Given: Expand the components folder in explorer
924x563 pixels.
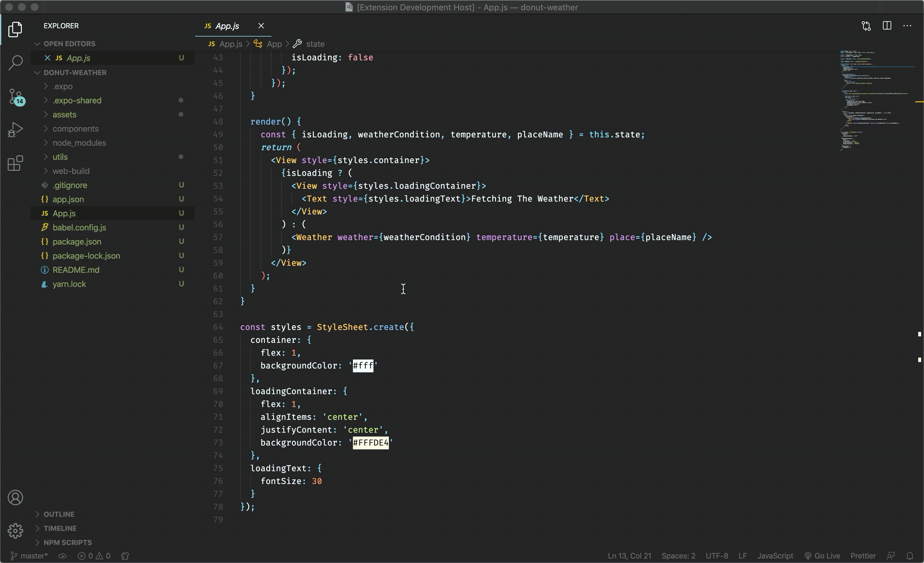Looking at the screenshot, I should [x=74, y=129].
